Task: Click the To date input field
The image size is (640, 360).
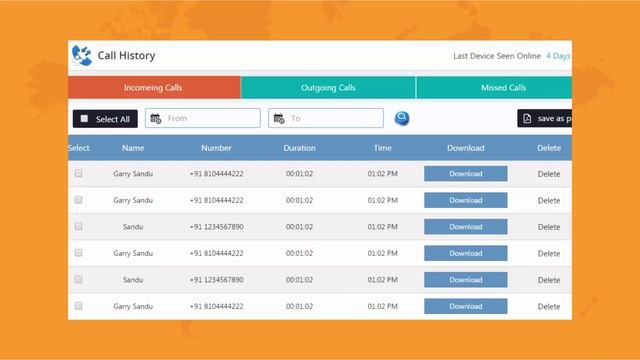Action: [x=326, y=118]
